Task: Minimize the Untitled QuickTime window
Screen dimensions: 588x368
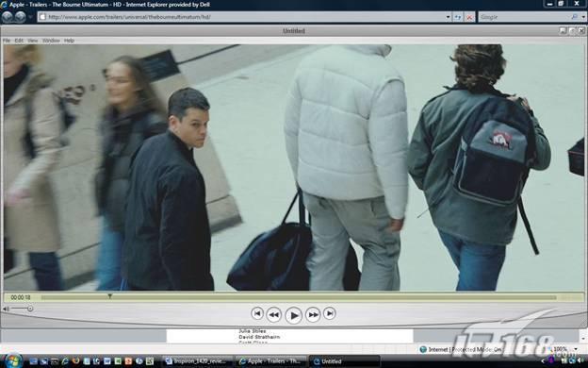Action: pyautogui.click(x=563, y=31)
